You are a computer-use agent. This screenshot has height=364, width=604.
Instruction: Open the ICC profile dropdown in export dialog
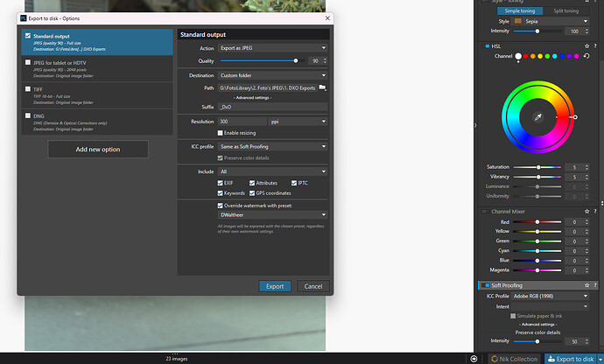[x=273, y=146]
